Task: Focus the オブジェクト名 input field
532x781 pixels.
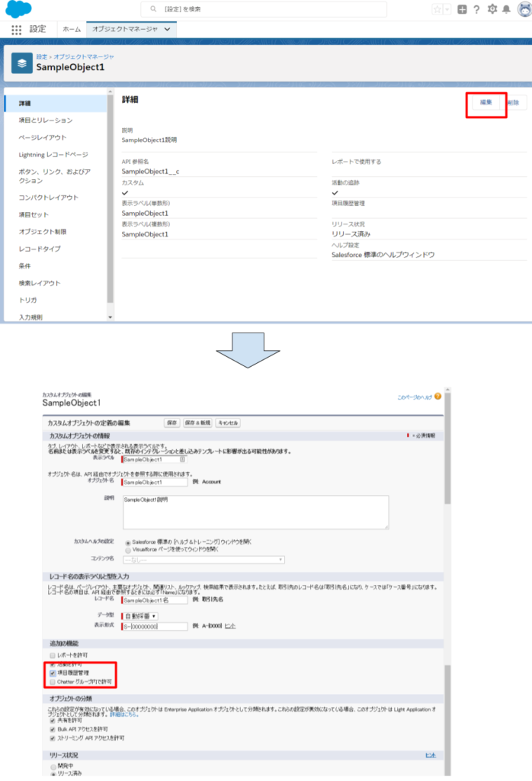Action: [x=154, y=482]
